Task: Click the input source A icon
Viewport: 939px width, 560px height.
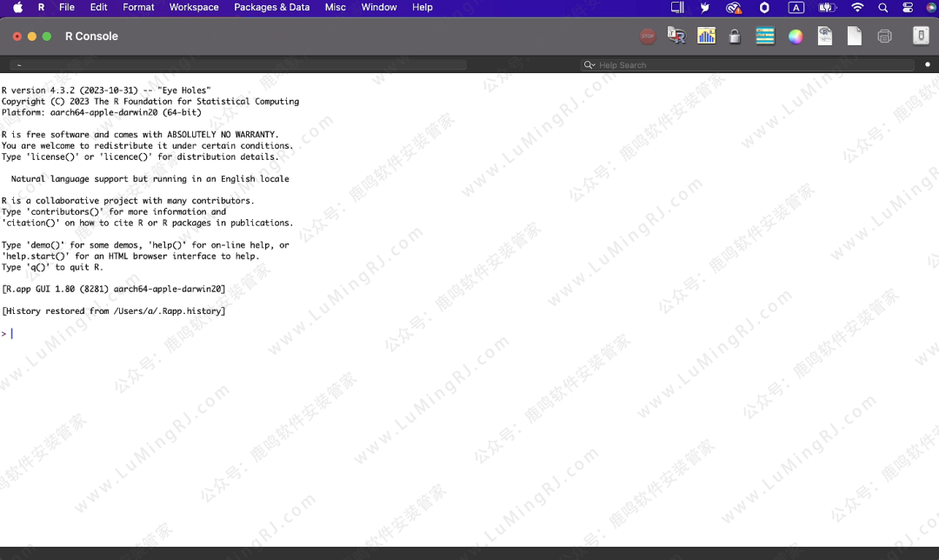Action: point(796,8)
